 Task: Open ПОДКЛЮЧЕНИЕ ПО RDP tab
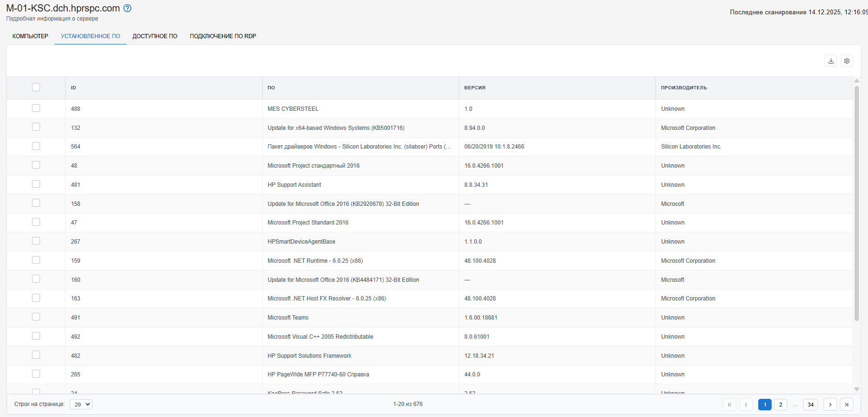pyautogui.click(x=223, y=36)
